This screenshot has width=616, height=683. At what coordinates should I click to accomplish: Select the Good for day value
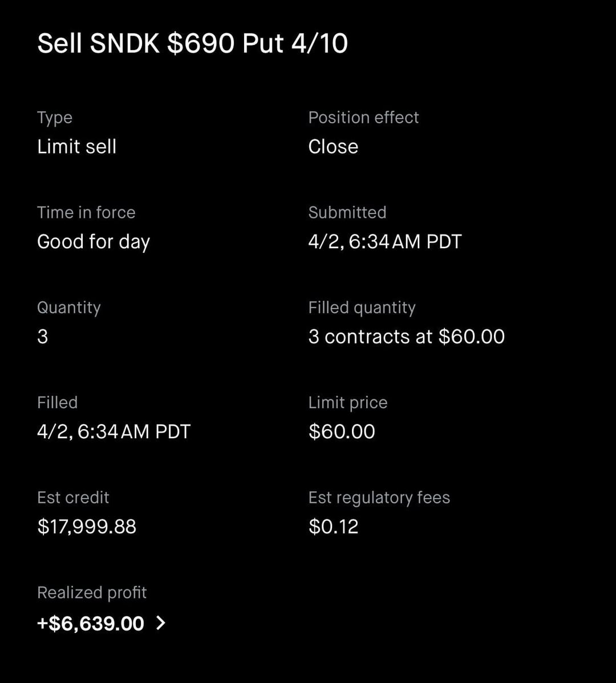[93, 242]
